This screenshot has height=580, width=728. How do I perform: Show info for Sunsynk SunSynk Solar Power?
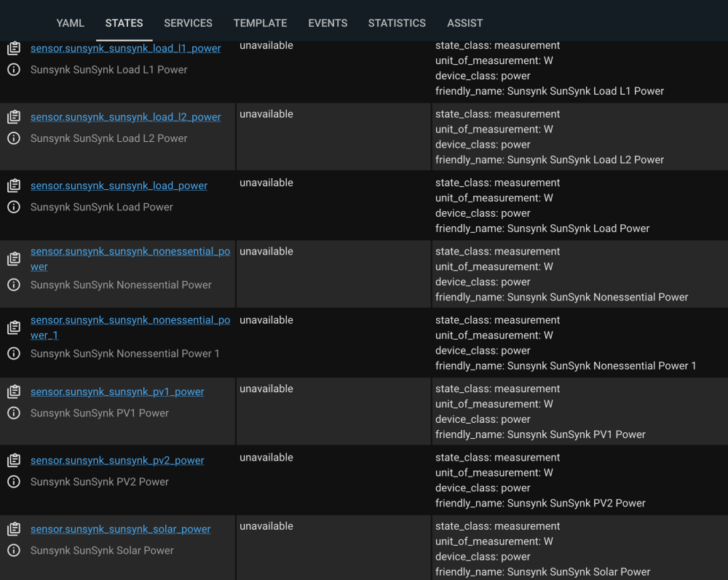[14, 550]
